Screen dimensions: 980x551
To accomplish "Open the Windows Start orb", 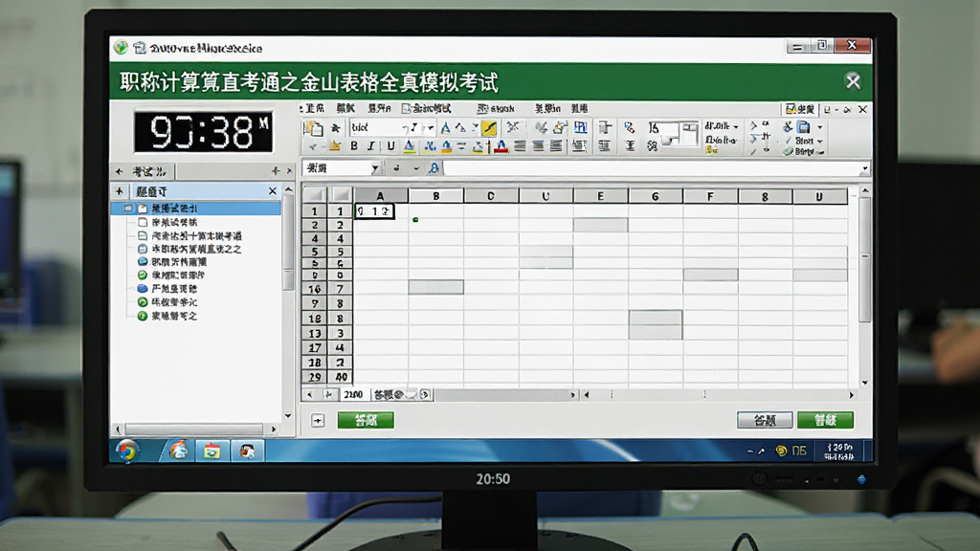I will click(x=127, y=452).
